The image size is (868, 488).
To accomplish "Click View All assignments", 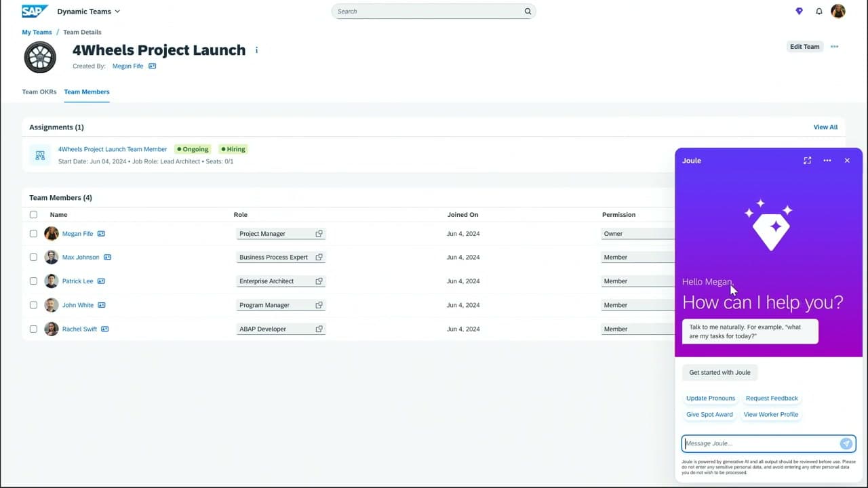I will (x=825, y=127).
